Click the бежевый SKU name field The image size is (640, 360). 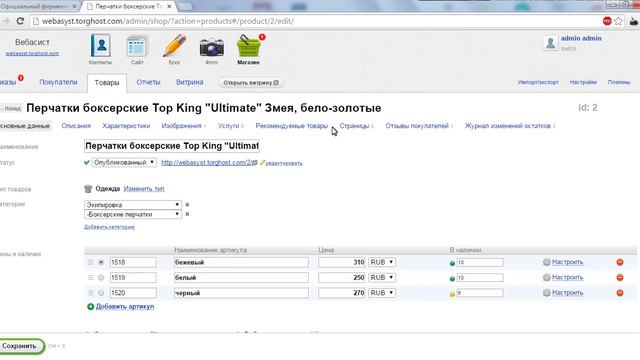241,262
